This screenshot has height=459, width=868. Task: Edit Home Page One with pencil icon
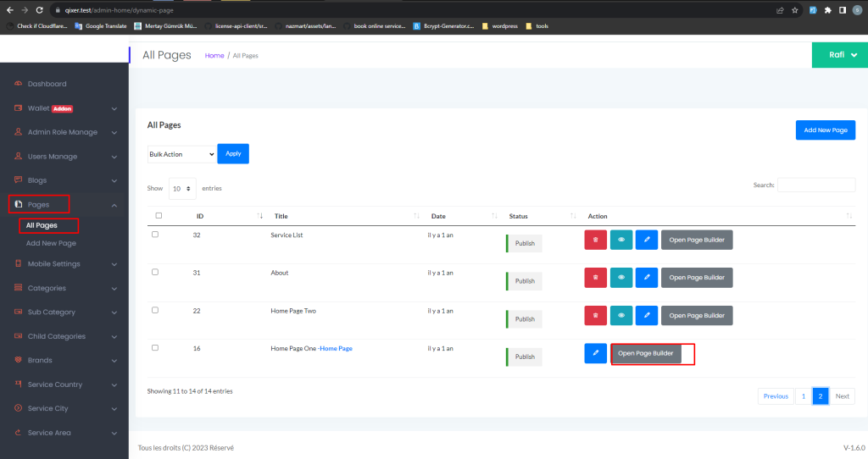coord(596,353)
